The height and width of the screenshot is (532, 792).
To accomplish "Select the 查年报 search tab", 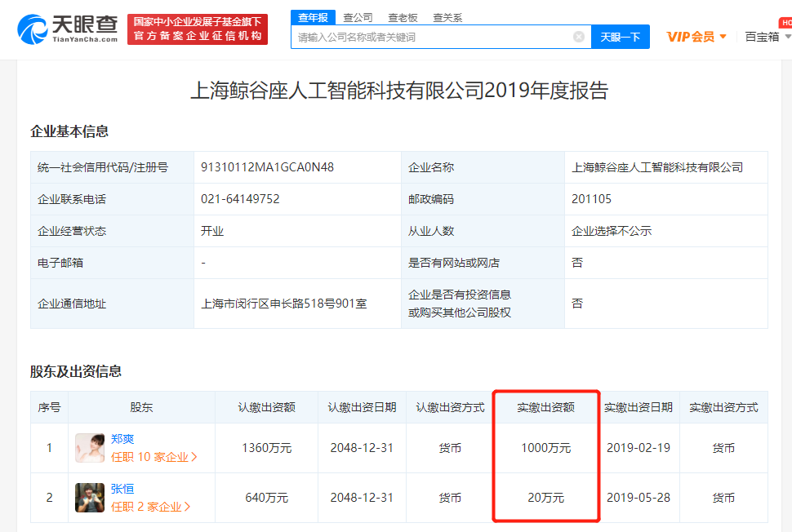I will (314, 18).
